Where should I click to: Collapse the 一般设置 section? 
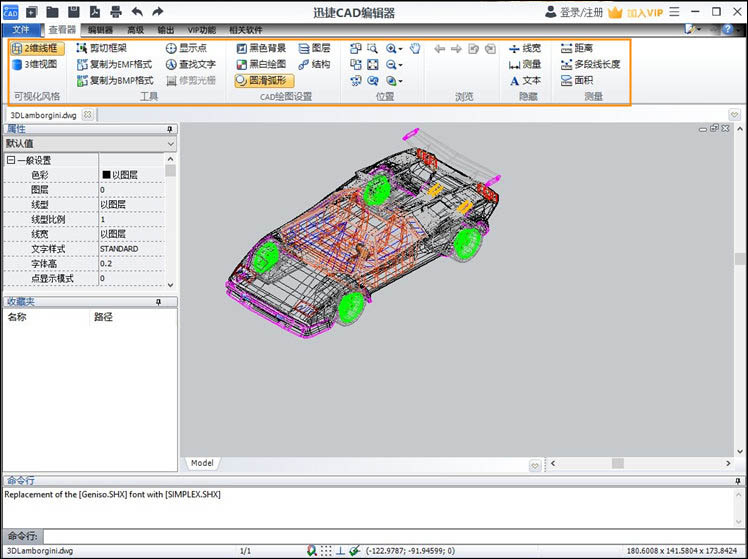tap(10, 160)
